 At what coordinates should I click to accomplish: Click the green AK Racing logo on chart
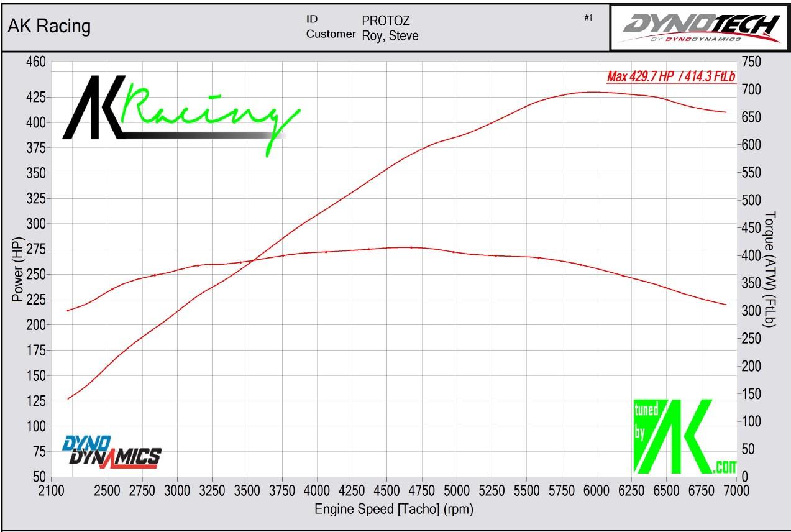[181, 116]
